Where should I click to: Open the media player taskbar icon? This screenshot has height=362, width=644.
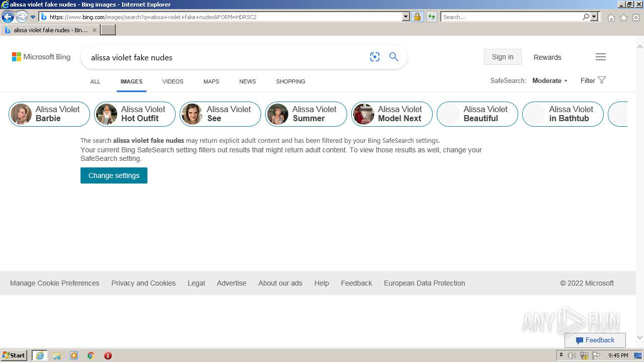(74, 355)
